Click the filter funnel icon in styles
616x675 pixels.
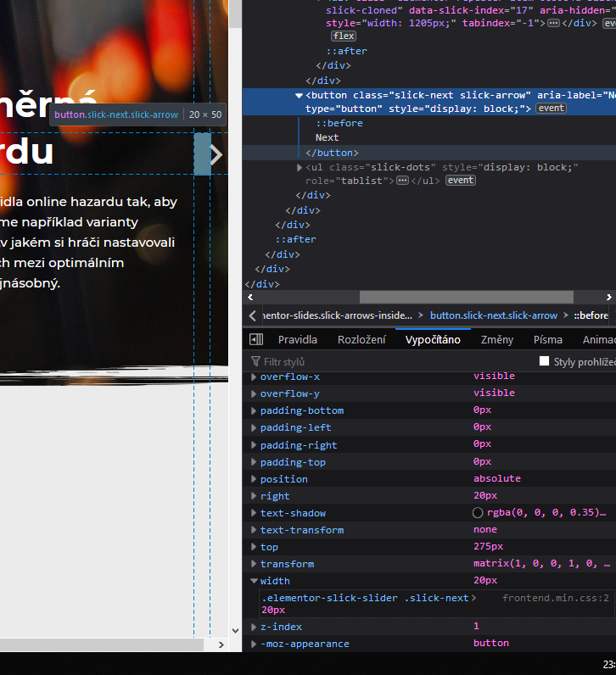[255, 361]
